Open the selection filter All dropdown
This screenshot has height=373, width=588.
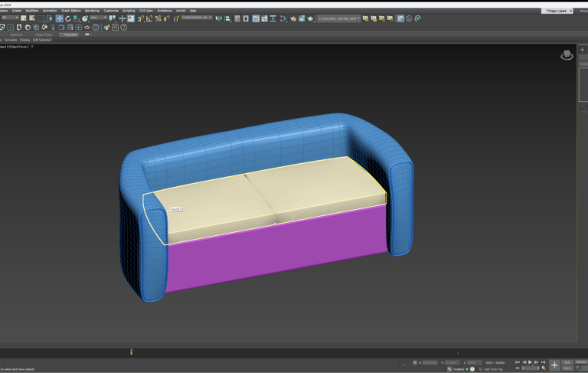click(x=10, y=18)
